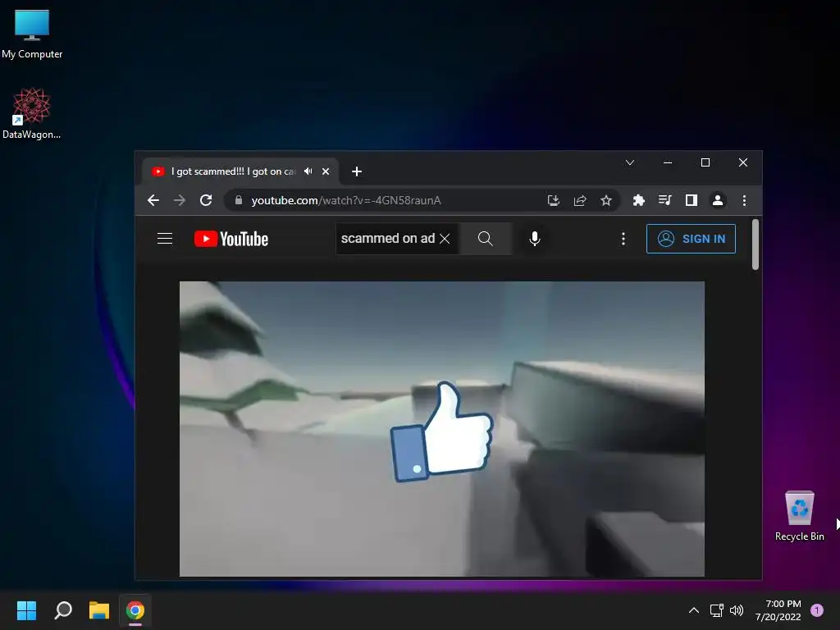Open the media controls icon in toolbar
Image resolution: width=840 pixels, height=630 pixels.
click(664, 200)
